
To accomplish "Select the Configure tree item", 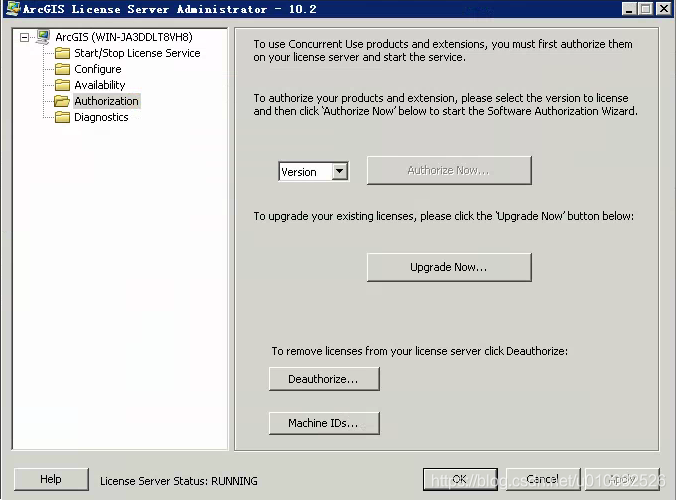I will tap(98, 69).
